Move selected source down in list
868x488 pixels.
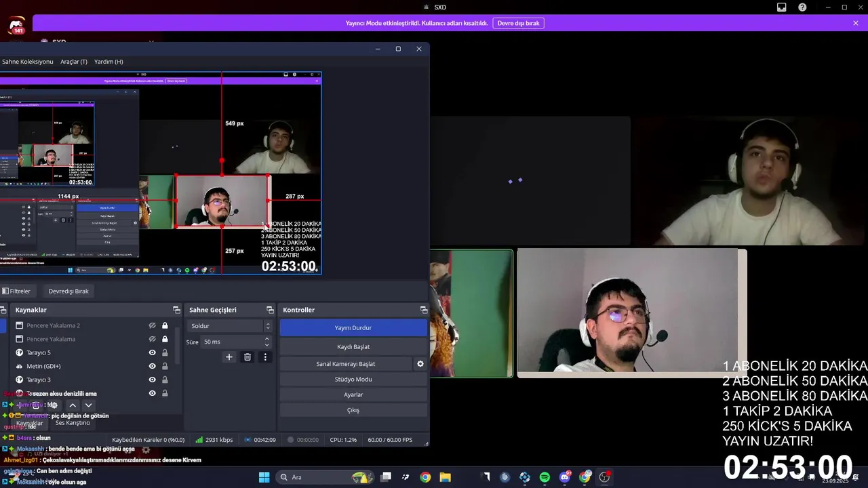pos(88,405)
